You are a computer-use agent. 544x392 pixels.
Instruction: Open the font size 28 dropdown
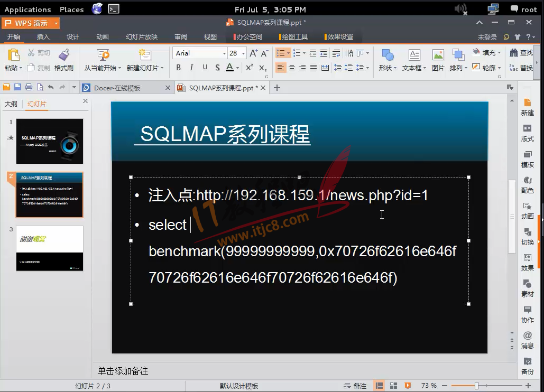pyautogui.click(x=244, y=53)
